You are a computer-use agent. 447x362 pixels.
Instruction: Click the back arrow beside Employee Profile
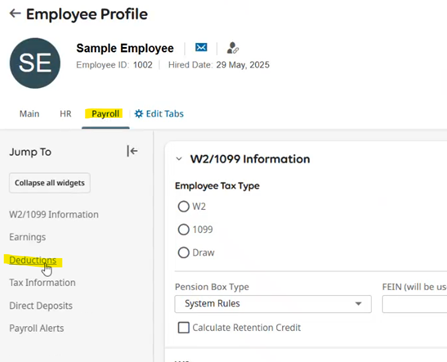(x=15, y=14)
